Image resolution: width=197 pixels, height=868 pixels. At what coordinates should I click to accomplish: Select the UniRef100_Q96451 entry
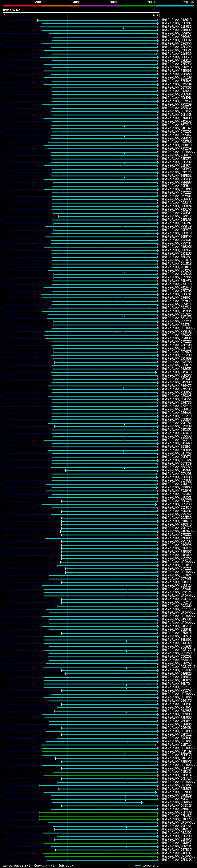(177, 728)
